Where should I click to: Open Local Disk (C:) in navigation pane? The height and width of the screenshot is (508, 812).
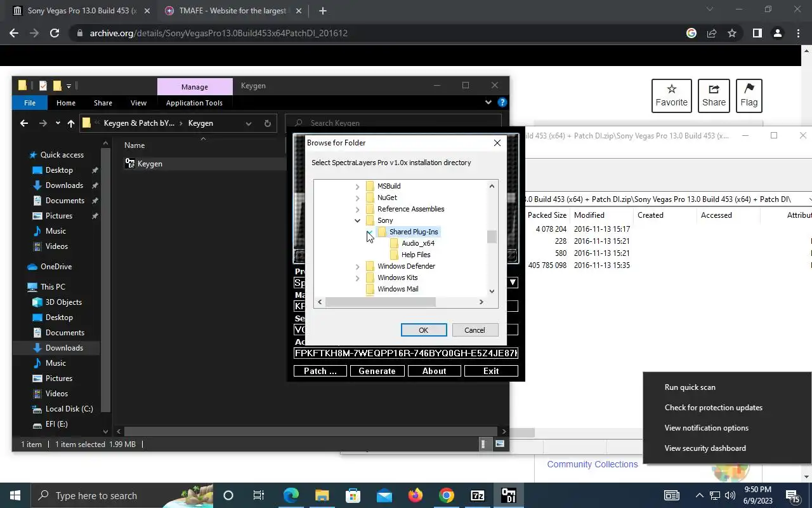click(69, 409)
